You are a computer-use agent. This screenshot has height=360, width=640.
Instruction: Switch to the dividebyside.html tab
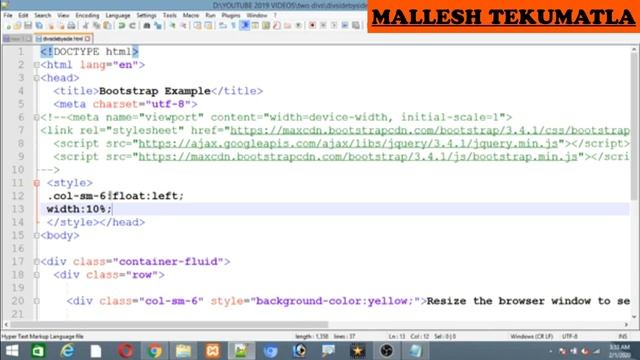click(62, 39)
